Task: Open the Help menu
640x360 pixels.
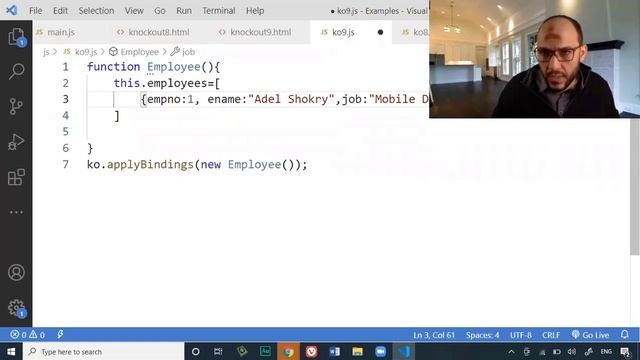Action: point(255,11)
